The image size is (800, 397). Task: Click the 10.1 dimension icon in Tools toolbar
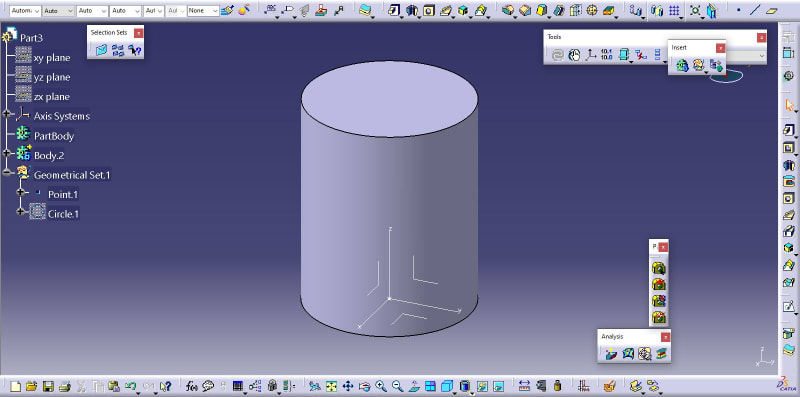(606, 55)
